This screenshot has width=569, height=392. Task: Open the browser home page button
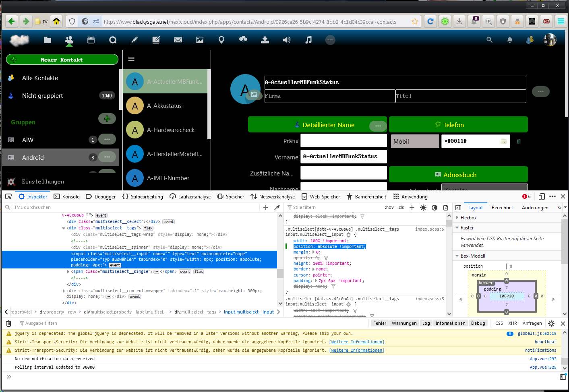[56, 21]
